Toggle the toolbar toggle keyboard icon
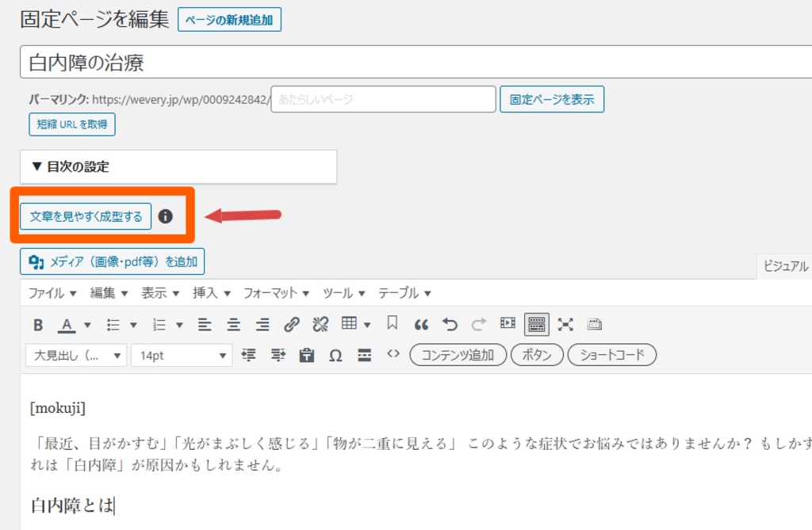 536,324
